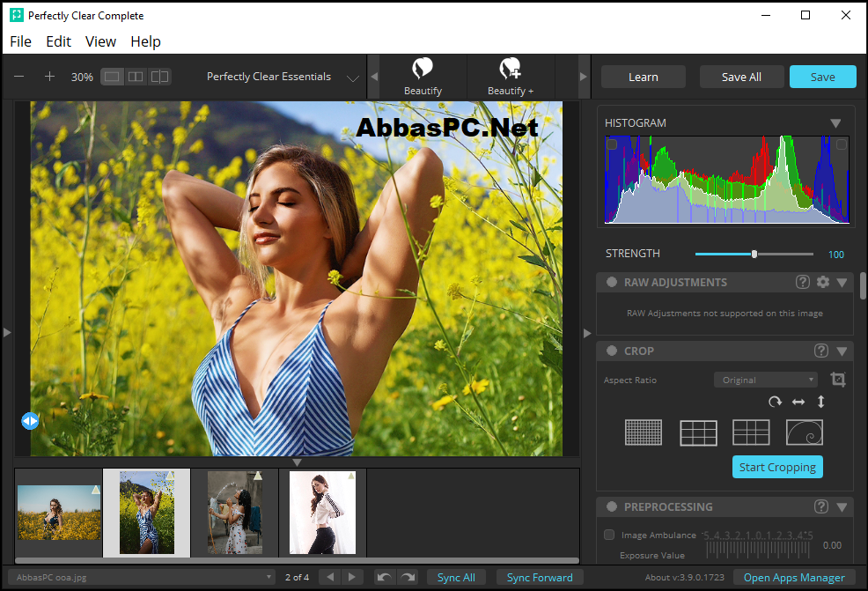The height and width of the screenshot is (591, 868).
Task: Open the Edit menu
Action: coord(58,41)
